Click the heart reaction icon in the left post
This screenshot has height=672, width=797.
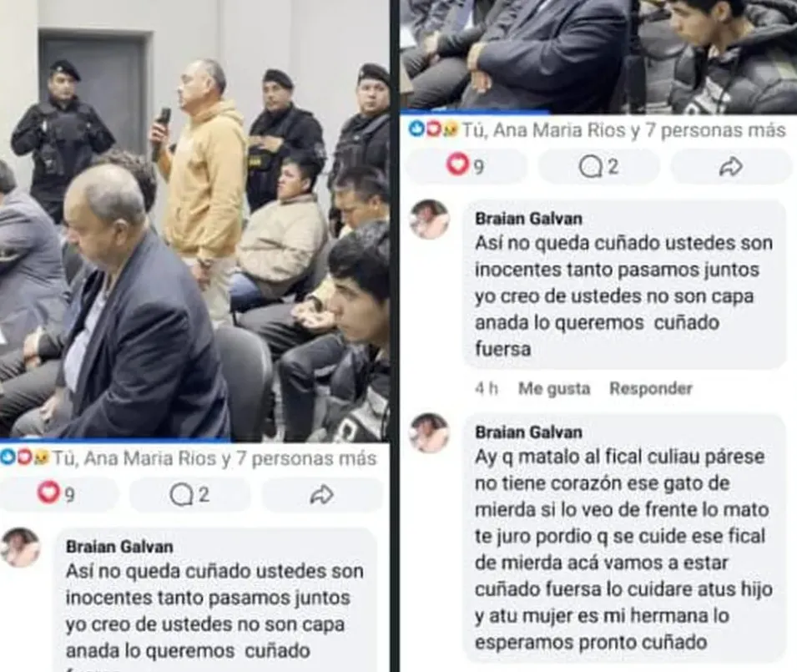tap(48, 492)
